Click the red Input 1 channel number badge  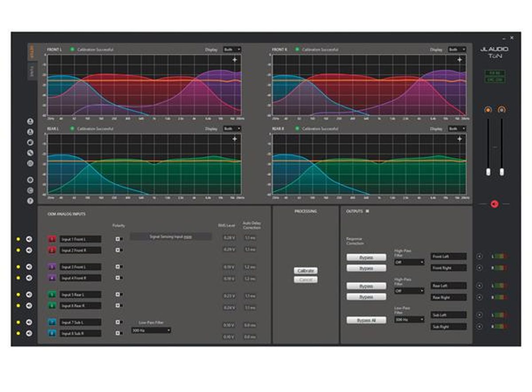click(x=52, y=239)
